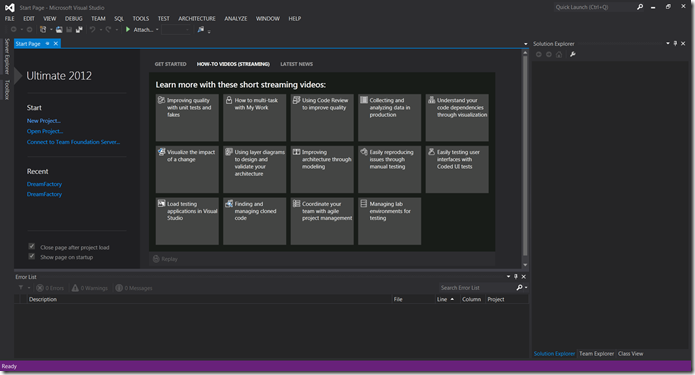
Task: Open the document tabs list dropdown
Action: click(526, 44)
